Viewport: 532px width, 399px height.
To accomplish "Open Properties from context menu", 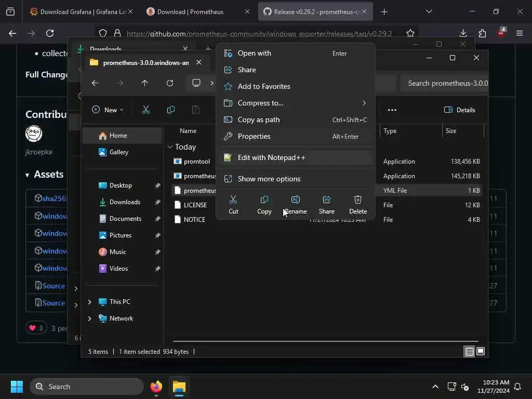I will tap(296, 136).
